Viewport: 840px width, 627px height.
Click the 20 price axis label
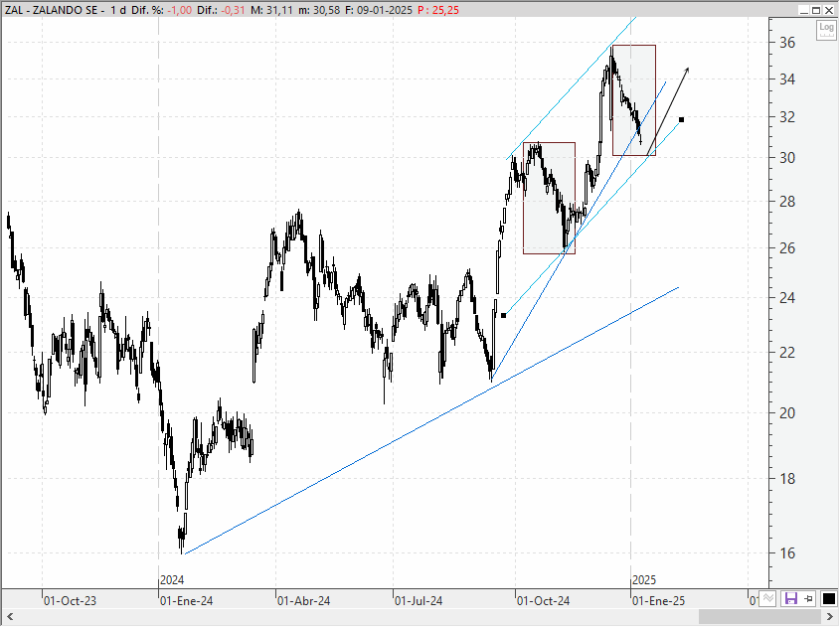tap(787, 412)
